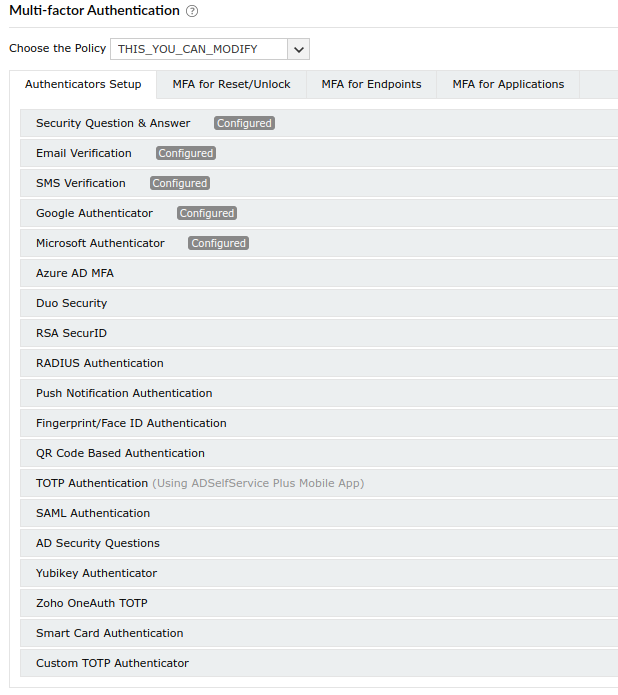Expand the Azure AD MFA row
Image resolution: width=618 pixels, height=695 pixels.
point(75,273)
